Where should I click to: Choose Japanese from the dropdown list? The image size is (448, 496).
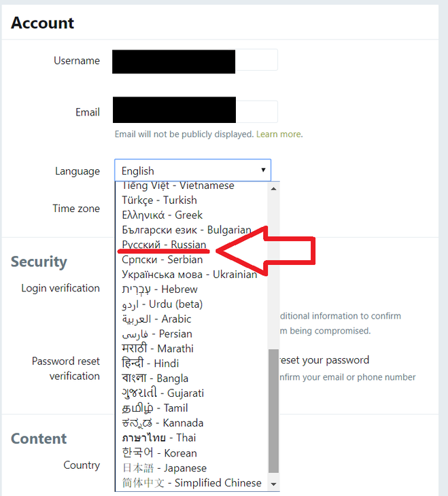tap(164, 468)
